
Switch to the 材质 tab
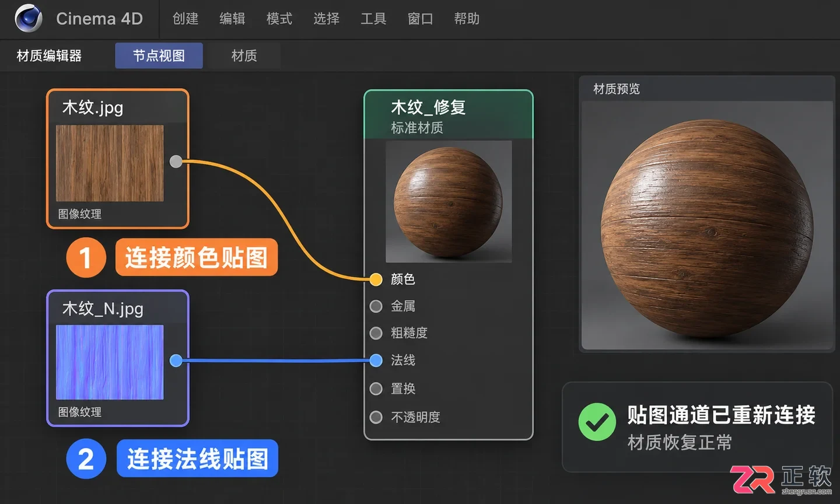click(244, 55)
